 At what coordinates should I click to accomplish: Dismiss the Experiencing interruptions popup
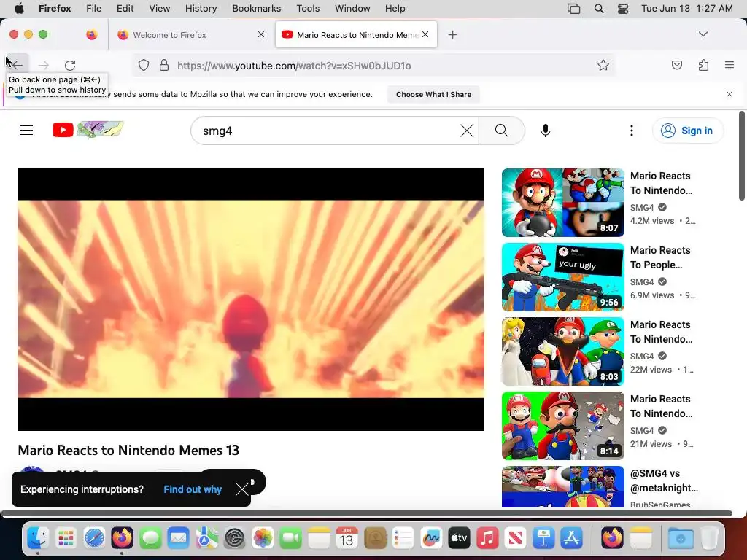point(242,489)
